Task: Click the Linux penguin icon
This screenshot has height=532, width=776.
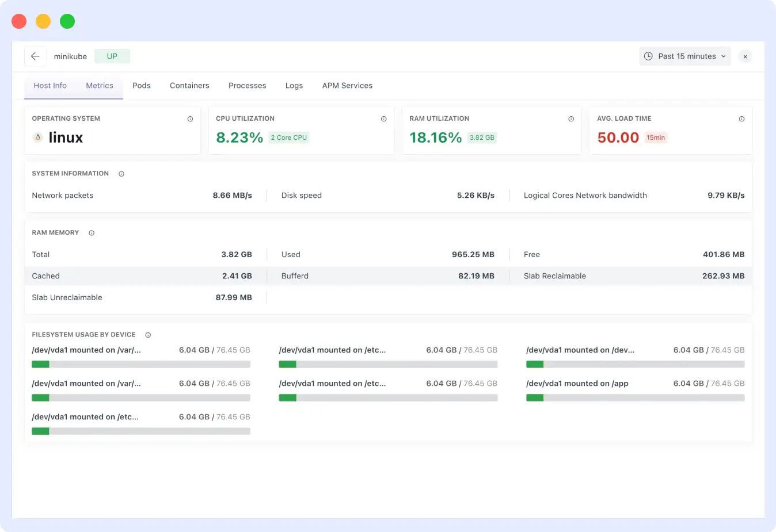Action: coord(39,137)
